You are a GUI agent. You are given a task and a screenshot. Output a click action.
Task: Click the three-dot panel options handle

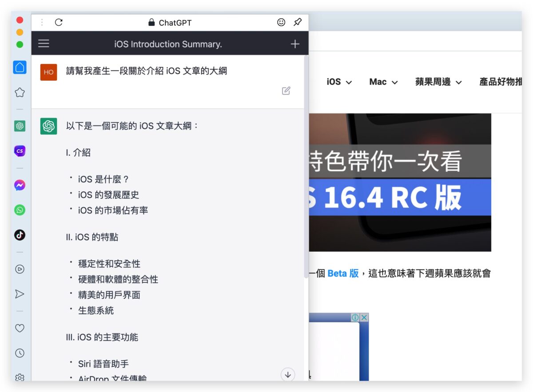pyautogui.click(x=42, y=22)
